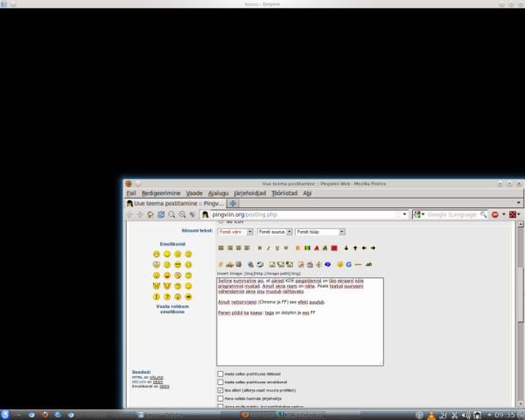The height and width of the screenshot is (420, 525).
Task: Toggle the 'Keela selles postituses BBKood' checkbox
Action: 220,374
